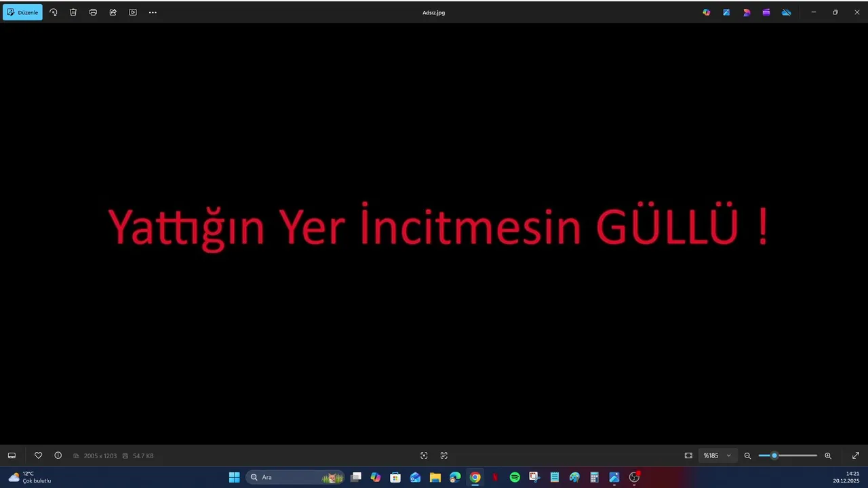Zoom in with the plus magnifier

(x=828, y=455)
